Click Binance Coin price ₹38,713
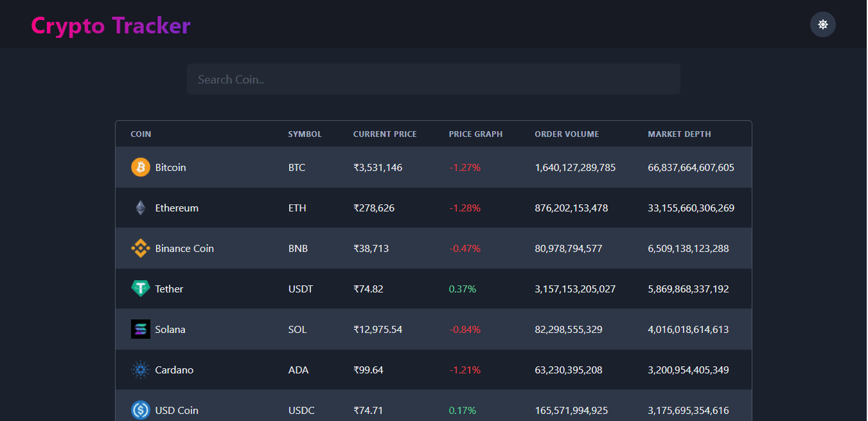This screenshot has height=421, width=868. coord(371,248)
